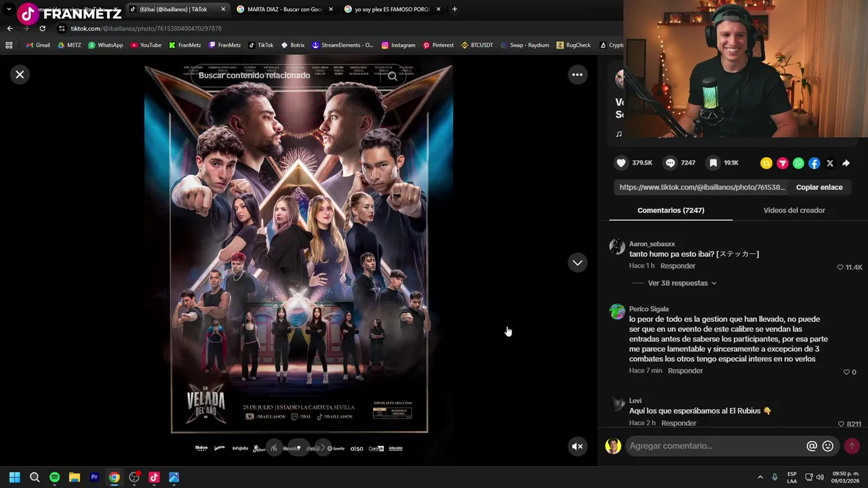The height and width of the screenshot is (488, 868).
Task: Open Levi profile name
Action: point(635,401)
